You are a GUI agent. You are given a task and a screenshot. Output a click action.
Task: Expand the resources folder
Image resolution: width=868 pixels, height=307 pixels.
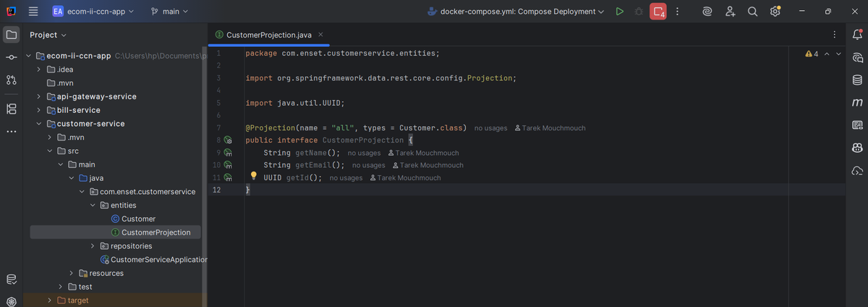(x=71, y=274)
